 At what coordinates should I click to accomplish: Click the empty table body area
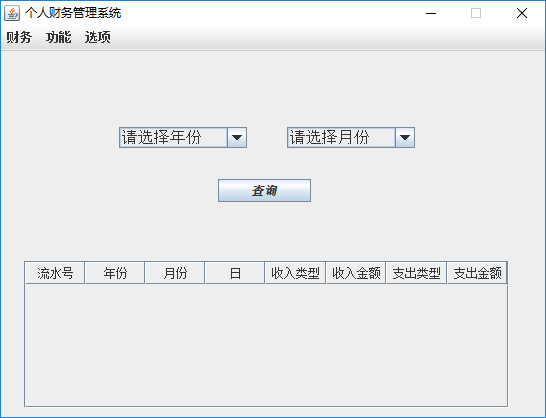click(x=266, y=345)
